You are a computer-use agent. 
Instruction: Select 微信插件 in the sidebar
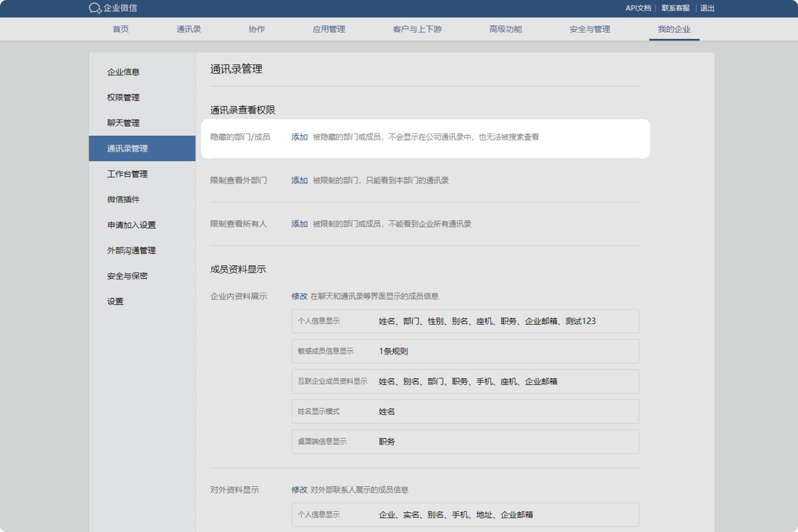coord(123,199)
